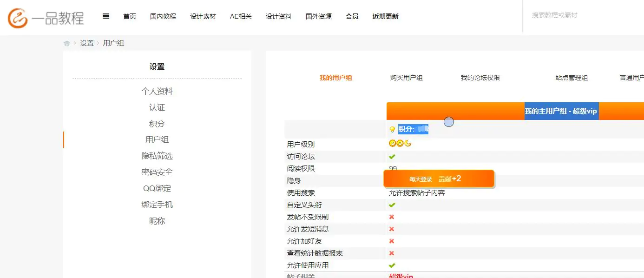Click the 设置 sidebar heading
Image resolution: width=644 pixels, height=278 pixels.
point(157,67)
